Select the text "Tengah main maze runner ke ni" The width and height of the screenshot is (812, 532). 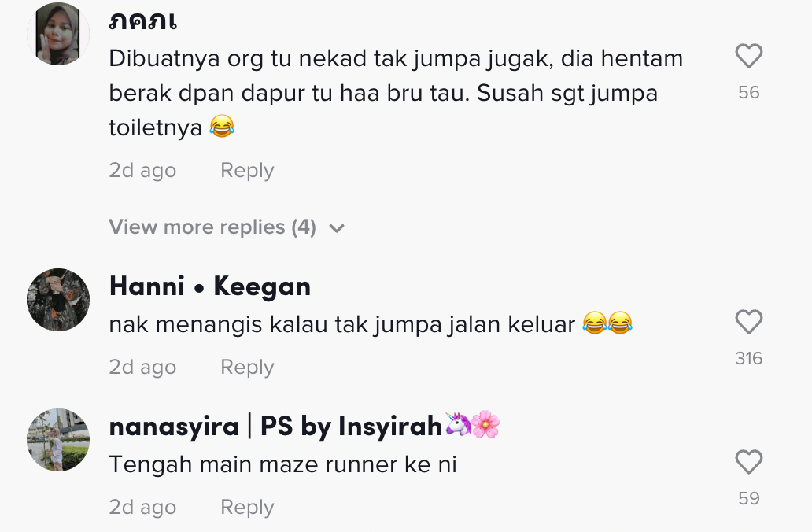tap(282, 464)
